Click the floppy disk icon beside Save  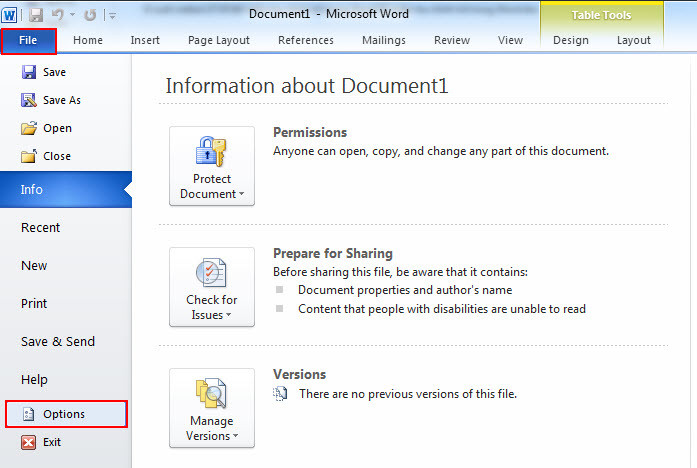pos(29,72)
